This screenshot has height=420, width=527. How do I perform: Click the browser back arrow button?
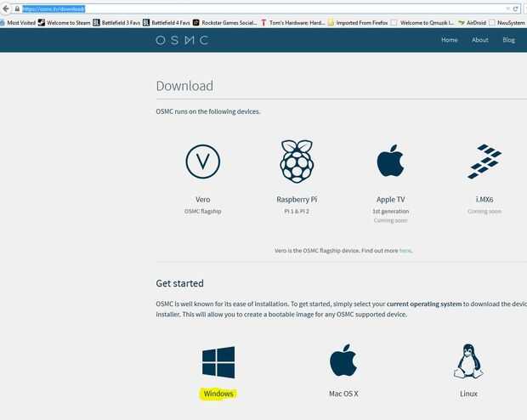[x=5, y=9]
